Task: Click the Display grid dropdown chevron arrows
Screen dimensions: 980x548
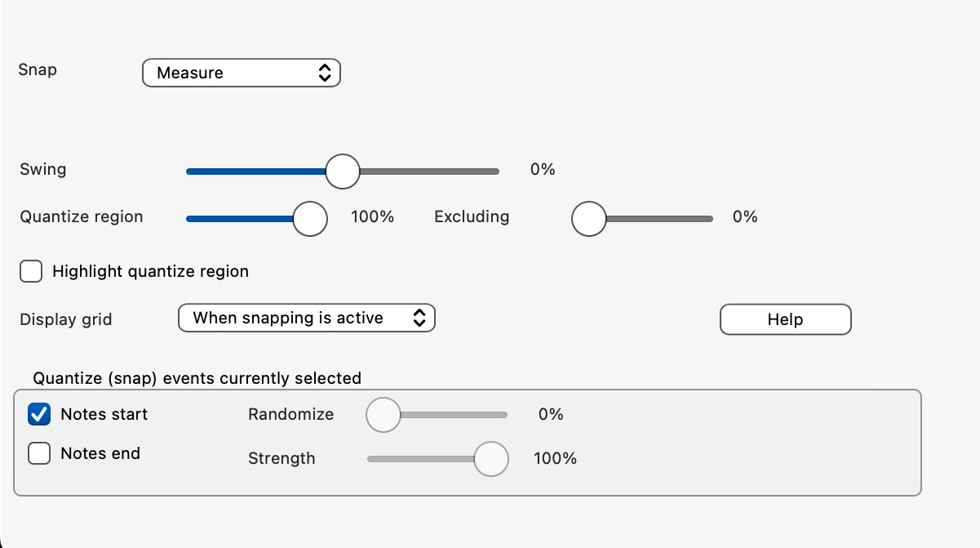Action: [419, 319]
